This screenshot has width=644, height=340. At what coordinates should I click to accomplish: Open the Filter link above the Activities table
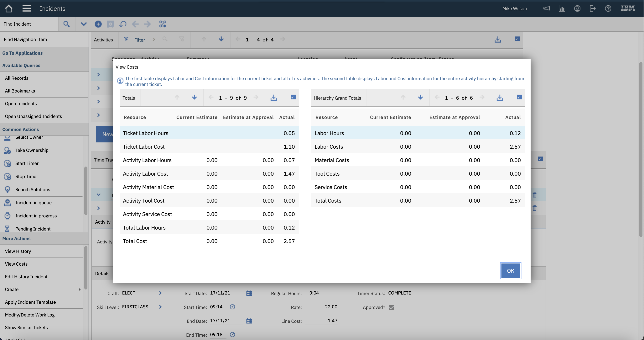[x=139, y=40]
